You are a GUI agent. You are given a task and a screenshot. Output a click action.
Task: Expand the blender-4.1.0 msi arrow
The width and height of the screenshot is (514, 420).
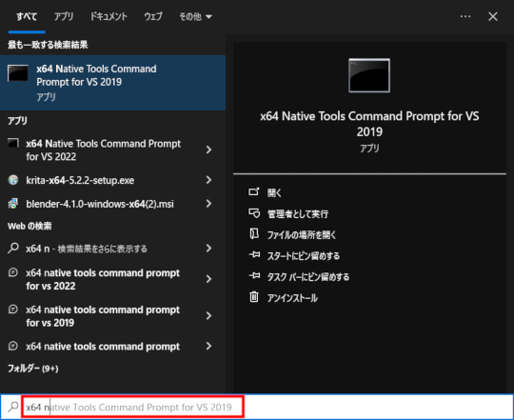pyautogui.click(x=208, y=204)
